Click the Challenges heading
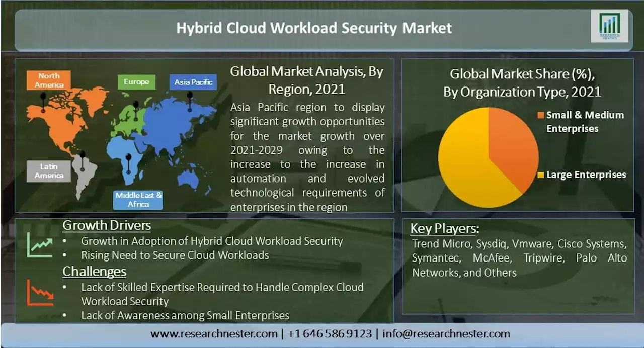The width and height of the screenshot is (644, 348). pos(94,272)
